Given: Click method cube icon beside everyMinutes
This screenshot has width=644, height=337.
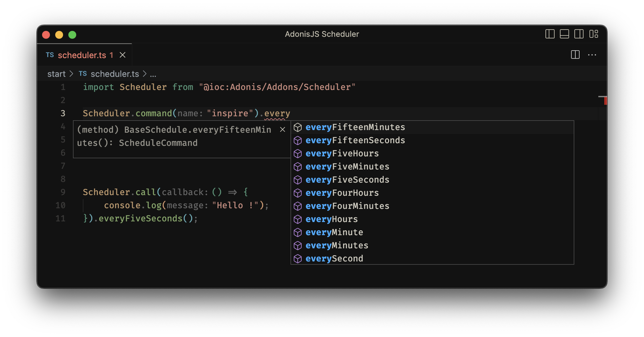Looking at the screenshot, I should [x=298, y=246].
